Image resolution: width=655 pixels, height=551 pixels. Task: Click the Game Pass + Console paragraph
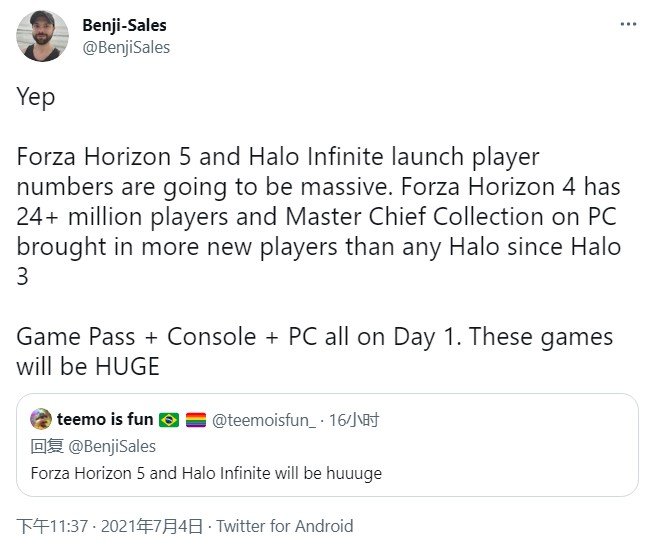[x=315, y=351]
